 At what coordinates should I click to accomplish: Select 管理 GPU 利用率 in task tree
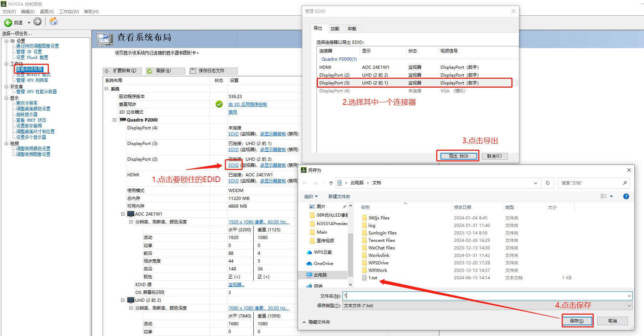tap(32, 80)
